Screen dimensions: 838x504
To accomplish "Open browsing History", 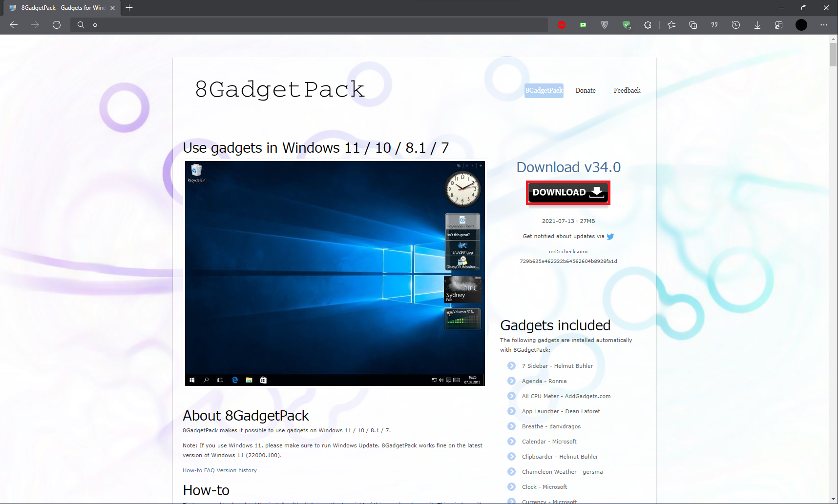I will 736,25.
